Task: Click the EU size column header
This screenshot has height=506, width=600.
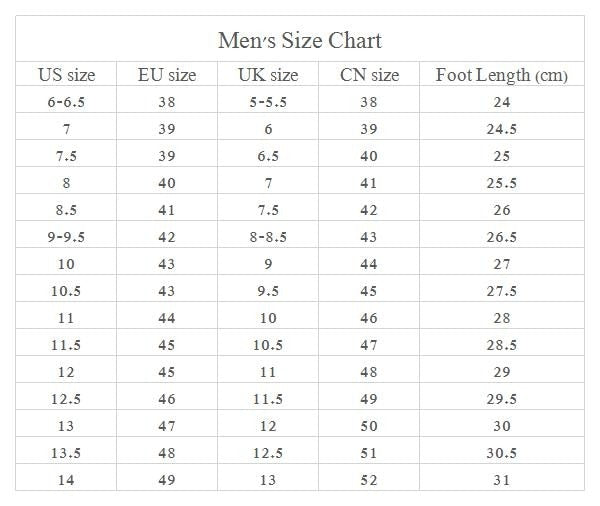Action: [167, 75]
